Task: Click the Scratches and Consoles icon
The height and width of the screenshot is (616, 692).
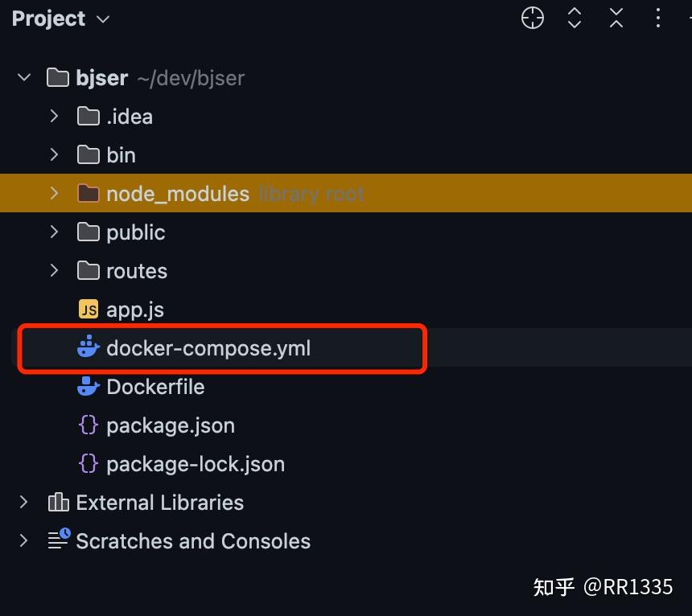Action: tap(58, 541)
